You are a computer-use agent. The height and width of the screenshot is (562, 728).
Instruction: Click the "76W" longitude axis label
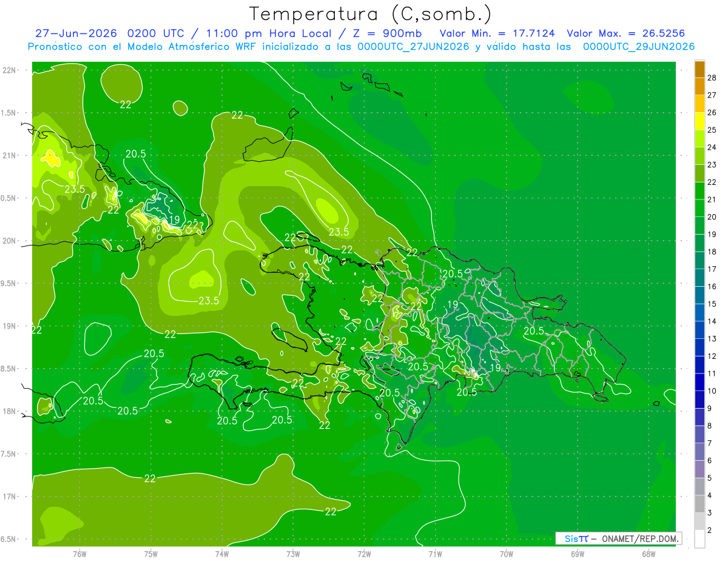[x=79, y=554]
